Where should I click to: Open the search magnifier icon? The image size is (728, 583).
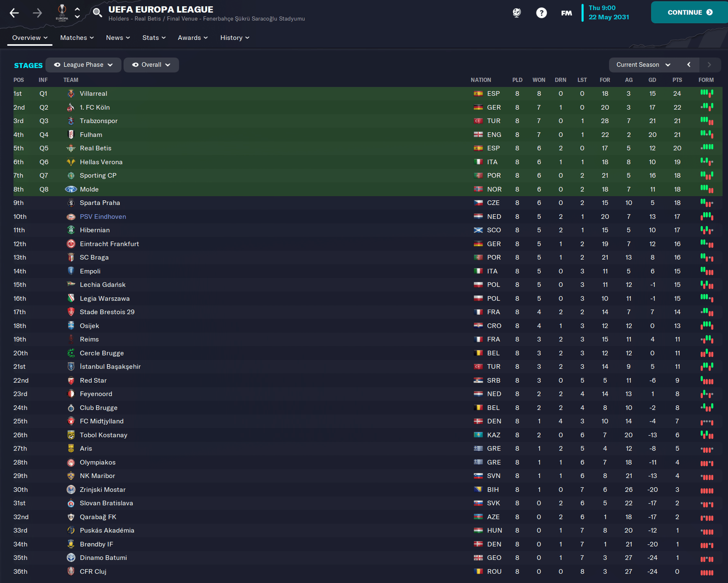point(97,13)
